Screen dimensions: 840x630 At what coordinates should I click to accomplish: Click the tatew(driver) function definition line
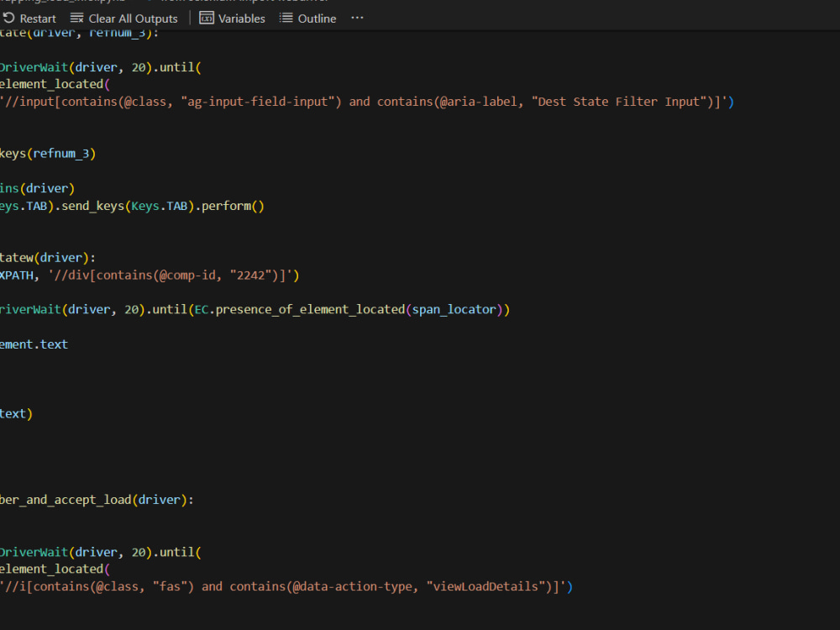(x=48, y=258)
